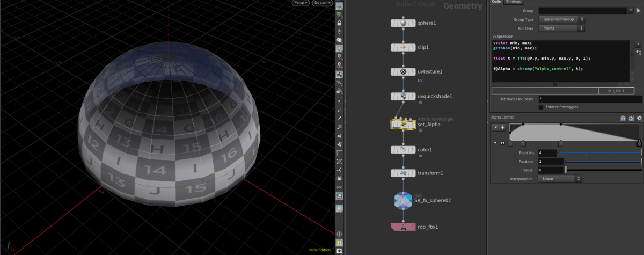644x255 pixels.
Task: Open the No cam camera dropdown
Action: coord(323,3)
